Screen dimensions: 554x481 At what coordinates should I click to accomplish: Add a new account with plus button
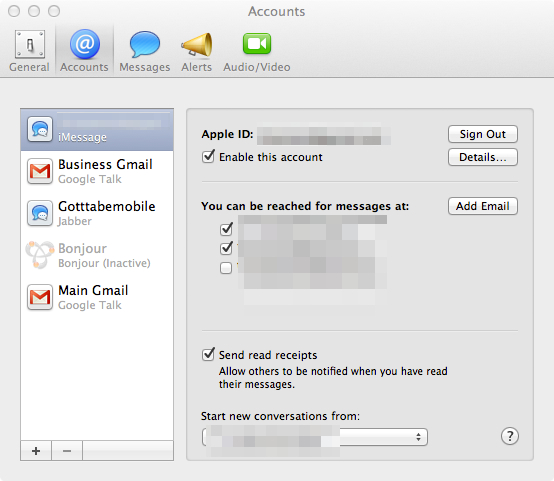click(36, 451)
